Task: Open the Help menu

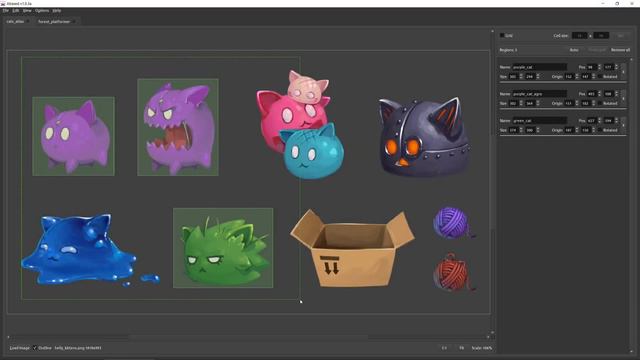Action: (57, 11)
